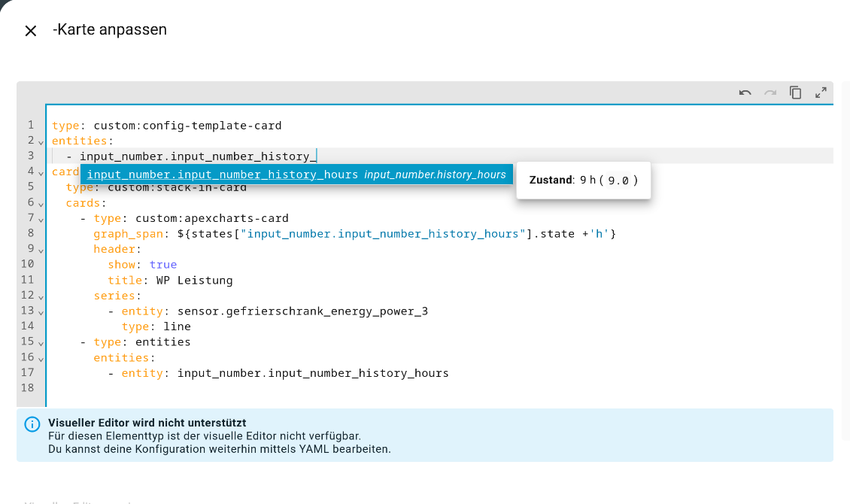The width and height of the screenshot is (850, 504).
Task: Click the redo icon in editor toolbar
Action: [770, 93]
